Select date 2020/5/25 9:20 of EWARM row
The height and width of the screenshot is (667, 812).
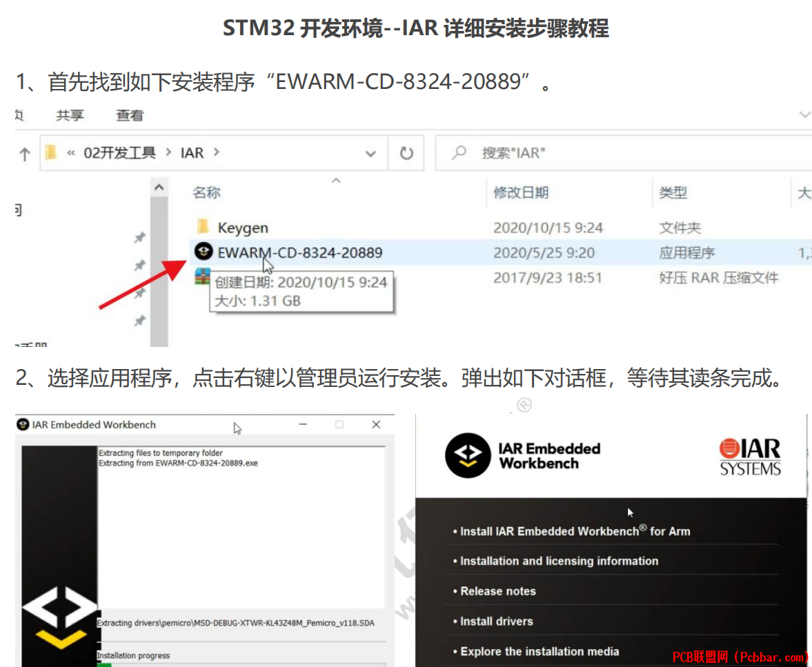(x=544, y=252)
